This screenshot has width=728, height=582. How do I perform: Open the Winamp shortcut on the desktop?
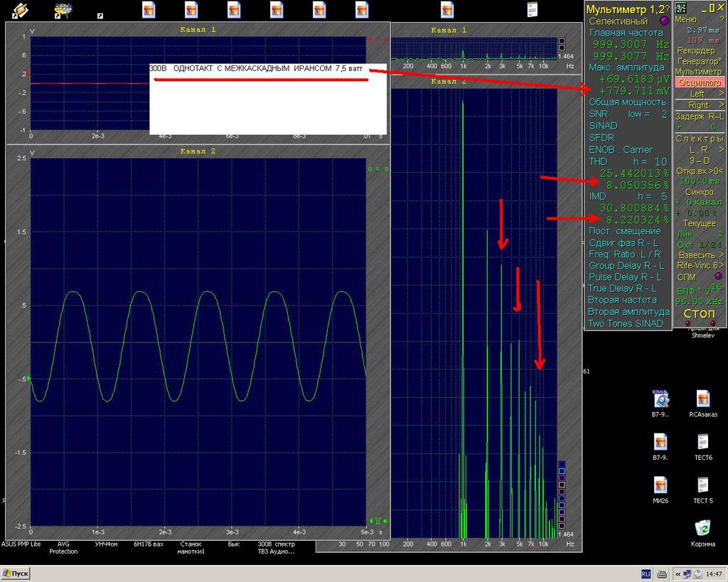[x=19, y=10]
